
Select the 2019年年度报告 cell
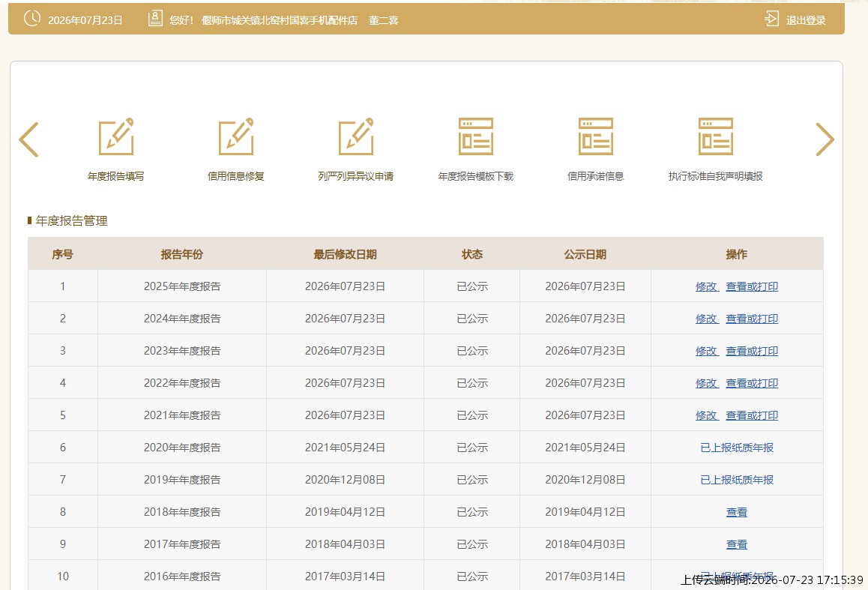[x=182, y=479]
